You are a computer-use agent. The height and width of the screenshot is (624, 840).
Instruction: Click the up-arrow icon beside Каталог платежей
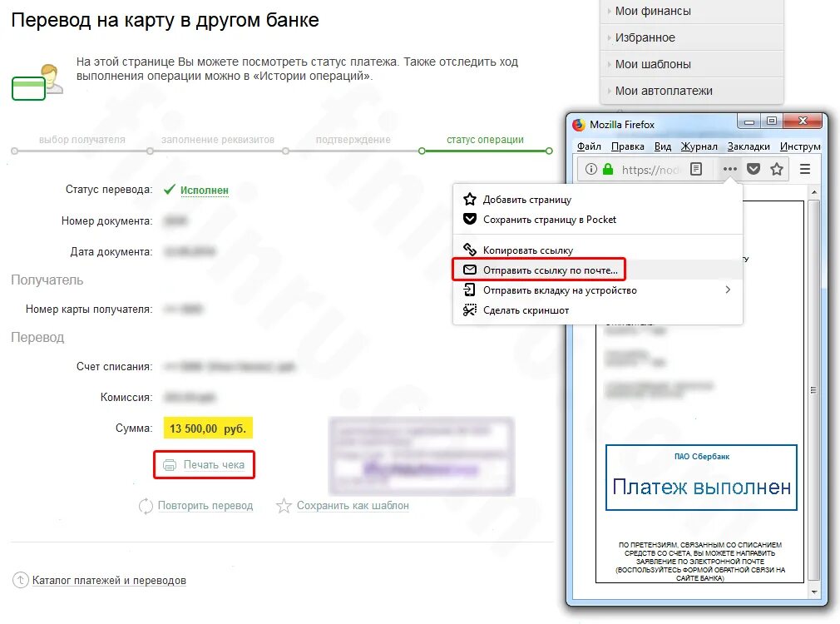(x=20, y=580)
